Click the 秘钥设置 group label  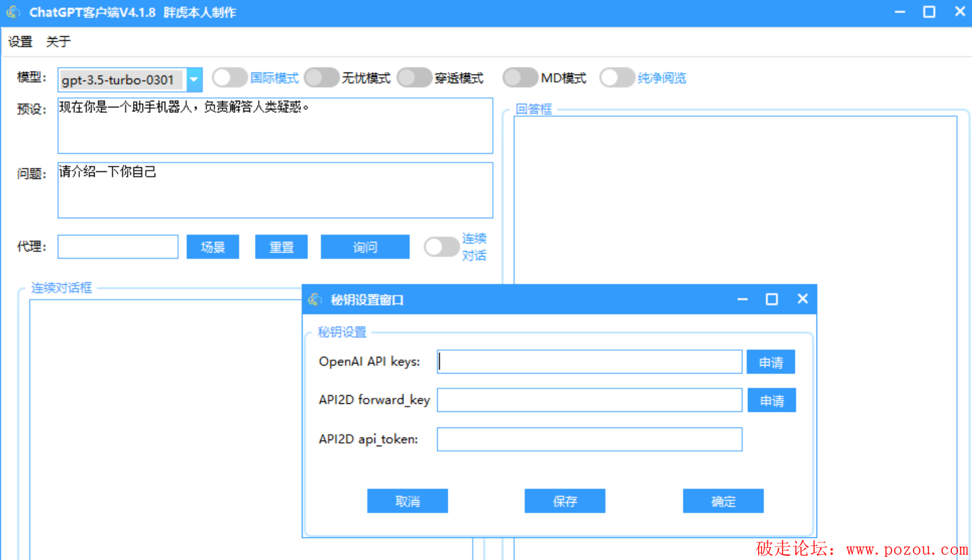342,332
